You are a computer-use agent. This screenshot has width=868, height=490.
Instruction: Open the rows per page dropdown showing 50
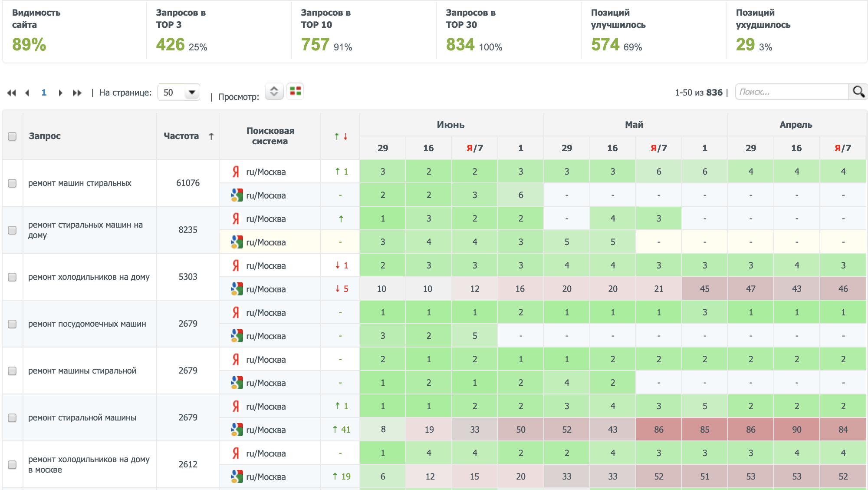tap(179, 92)
